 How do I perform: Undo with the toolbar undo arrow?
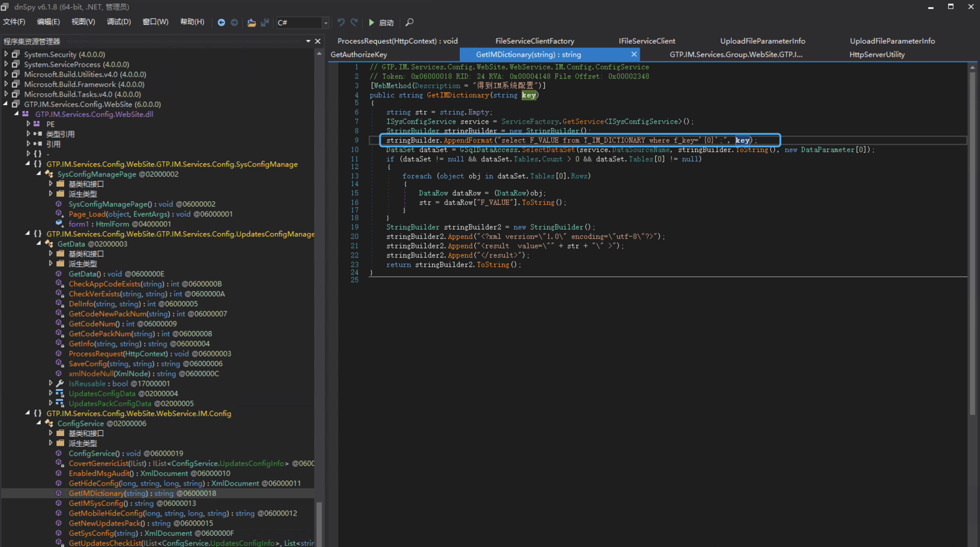click(x=341, y=22)
